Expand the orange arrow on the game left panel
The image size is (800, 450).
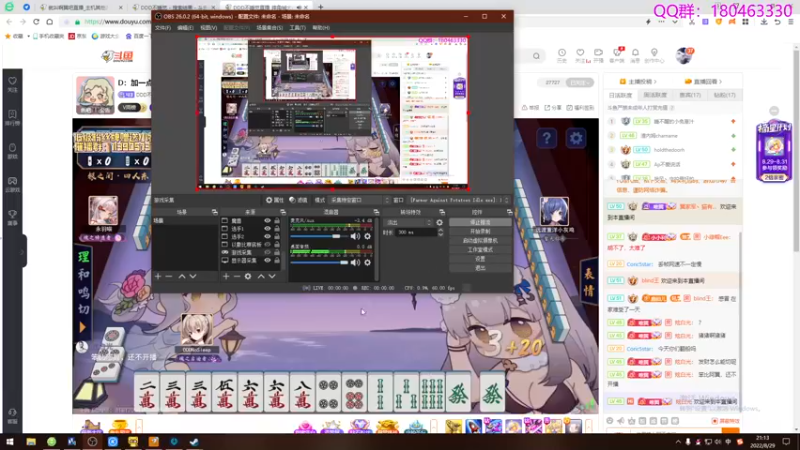(83, 328)
